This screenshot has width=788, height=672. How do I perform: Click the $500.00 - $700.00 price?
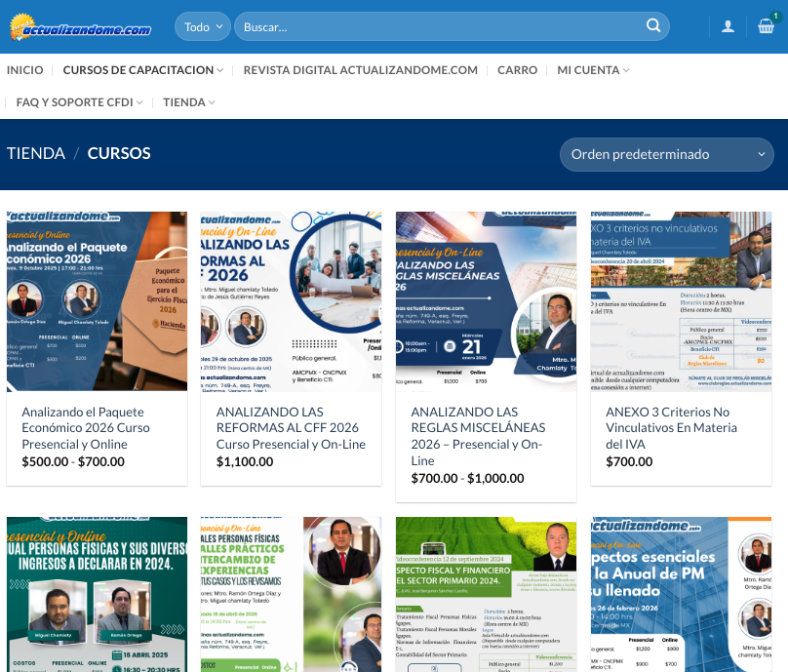(x=73, y=462)
